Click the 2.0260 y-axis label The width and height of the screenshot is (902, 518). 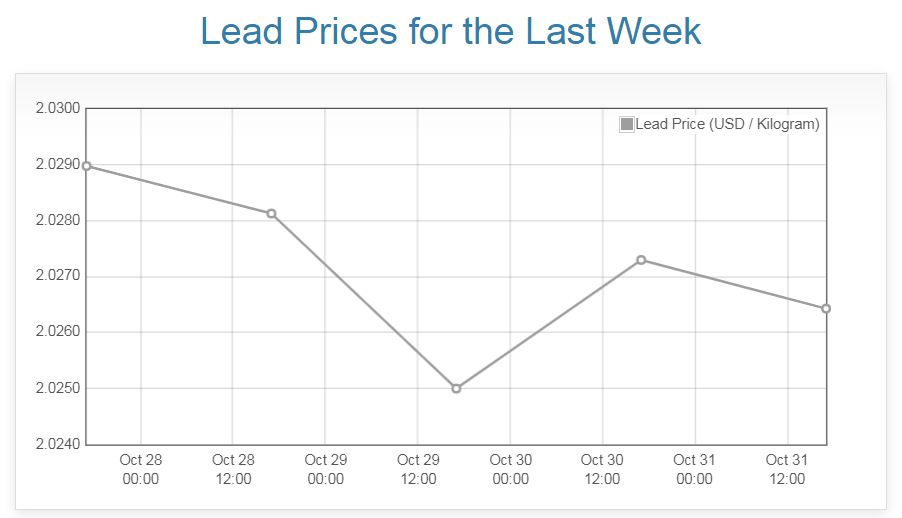[57, 332]
